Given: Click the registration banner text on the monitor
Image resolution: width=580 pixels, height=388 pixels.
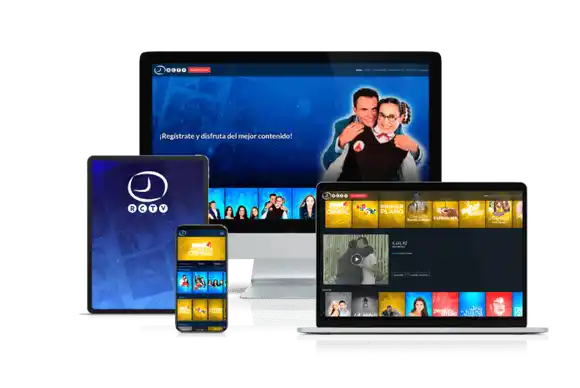Looking at the screenshot, I should pos(226,136).
